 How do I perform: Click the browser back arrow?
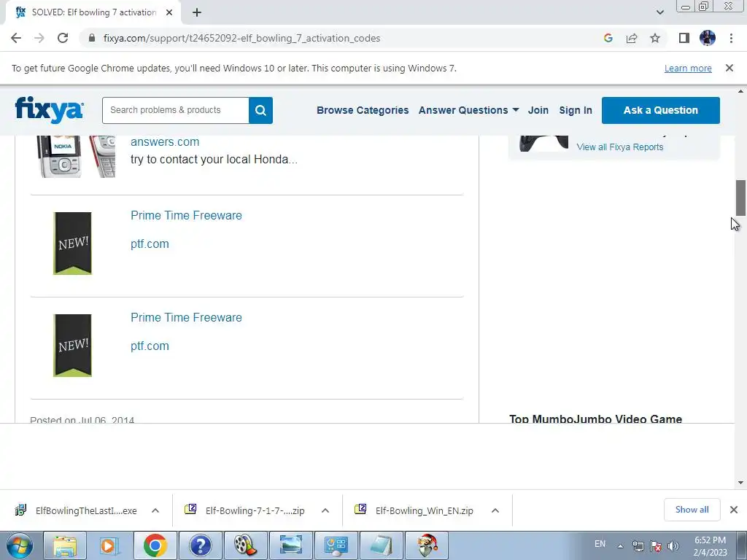tap(16, 38)
